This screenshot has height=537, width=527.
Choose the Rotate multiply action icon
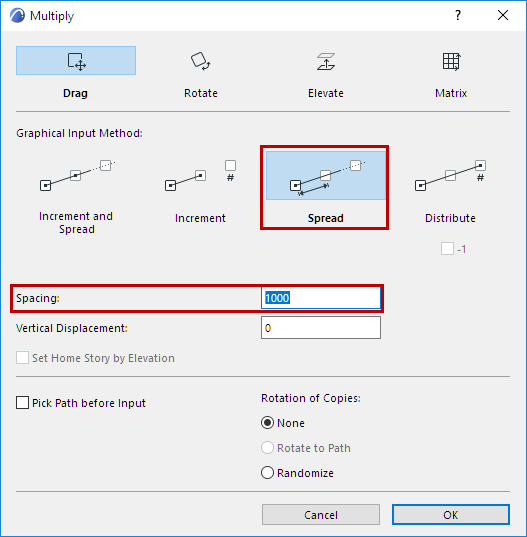pos(201,61)
